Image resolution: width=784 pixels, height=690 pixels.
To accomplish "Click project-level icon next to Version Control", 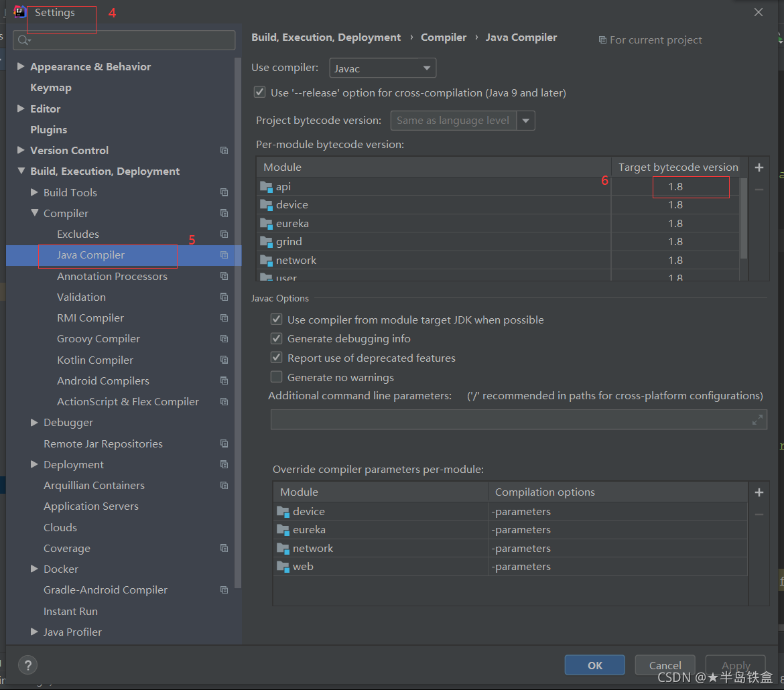I will click(x=224, y=151).
